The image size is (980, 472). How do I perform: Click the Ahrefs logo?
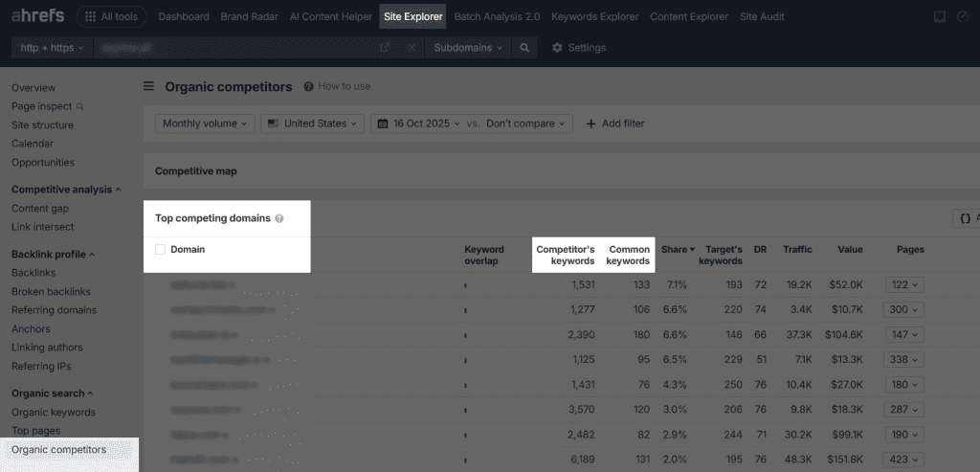click(x=38, y=16)
